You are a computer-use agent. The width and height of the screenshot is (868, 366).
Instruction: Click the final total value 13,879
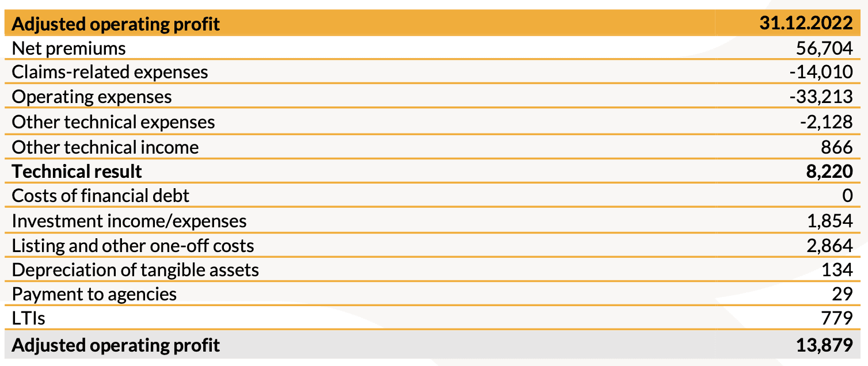[x=824, y=345]
